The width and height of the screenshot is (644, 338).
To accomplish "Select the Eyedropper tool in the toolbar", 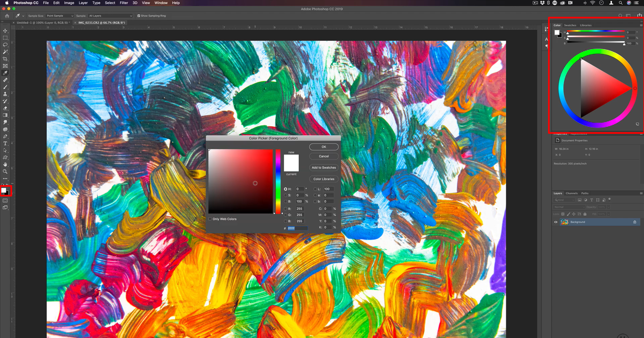I will pyautogui.click(x=6, y=73).
